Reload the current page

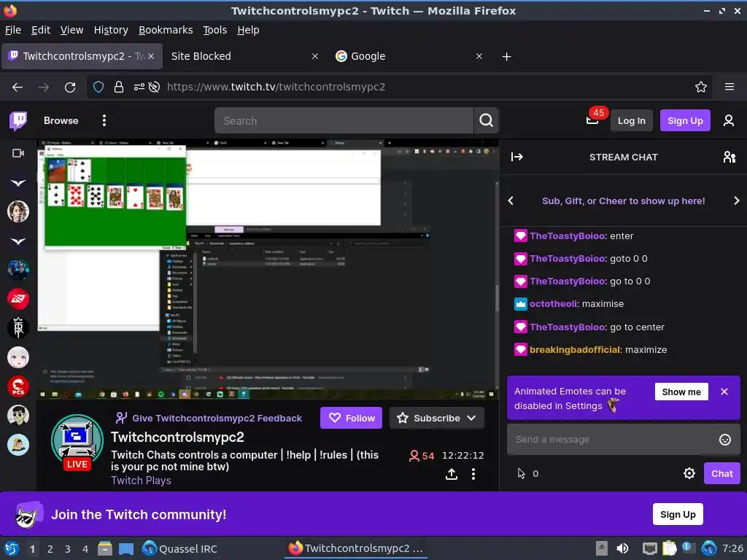pyautogui.click(x=70, y=87)
